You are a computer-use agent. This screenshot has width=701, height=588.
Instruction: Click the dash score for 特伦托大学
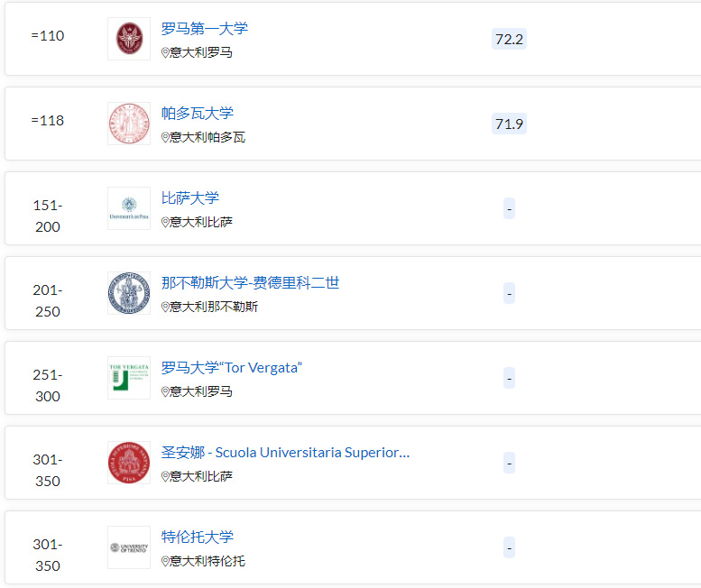coord(509,547)
